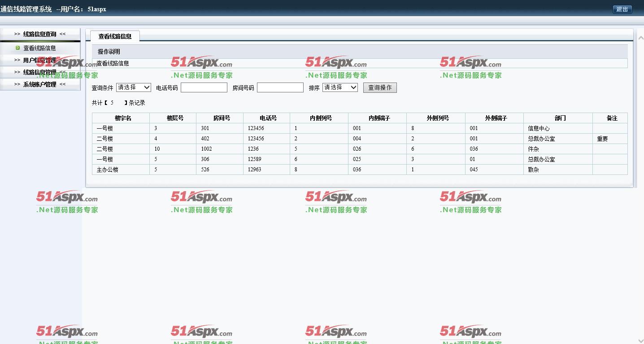This screenshot has width=644, height=344.
Task: Click phone number 1236
Action: click(x=253, y=149)
